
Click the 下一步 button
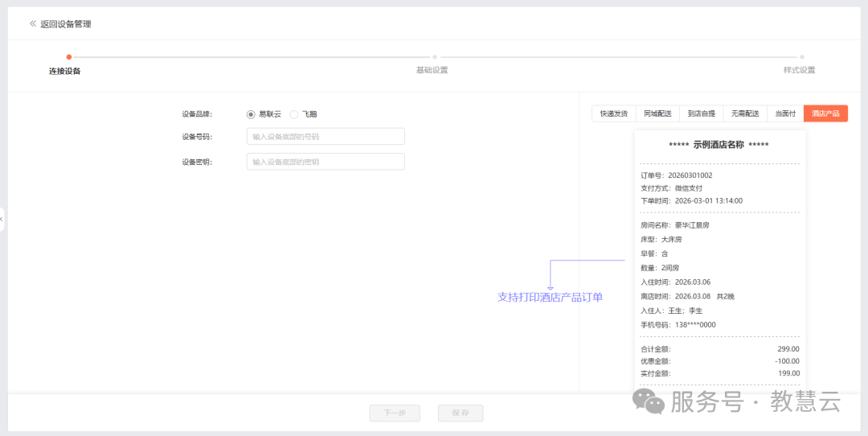tap(395, 413)
